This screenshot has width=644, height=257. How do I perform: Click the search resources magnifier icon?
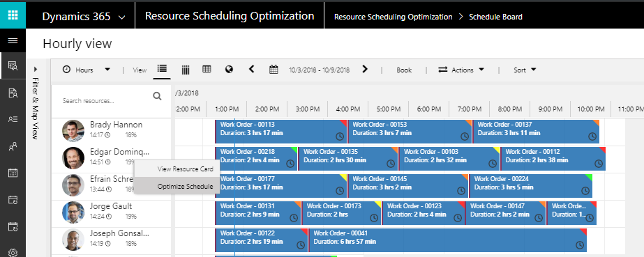coord(157,96)
